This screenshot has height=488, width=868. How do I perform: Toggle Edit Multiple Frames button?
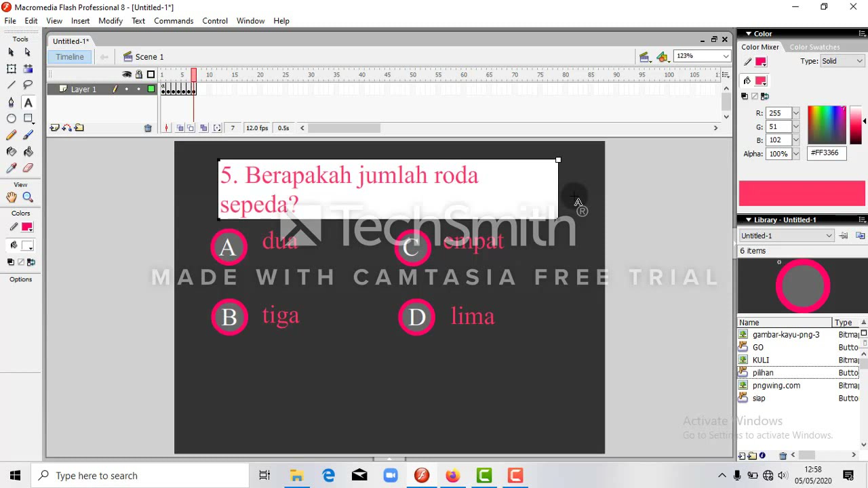tap(203, 128)
